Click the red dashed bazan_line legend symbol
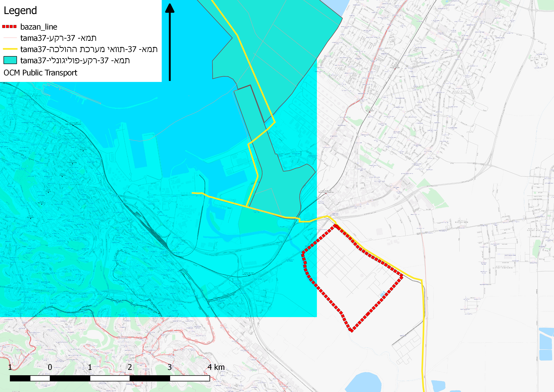The width and height of the screenshot is (554, 392). pos(9,27)
